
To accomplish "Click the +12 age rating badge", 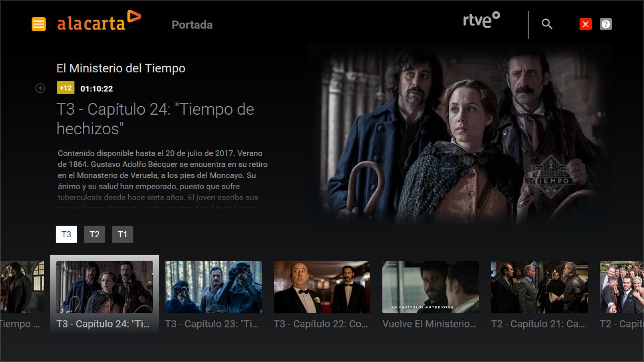I will 66,88.
